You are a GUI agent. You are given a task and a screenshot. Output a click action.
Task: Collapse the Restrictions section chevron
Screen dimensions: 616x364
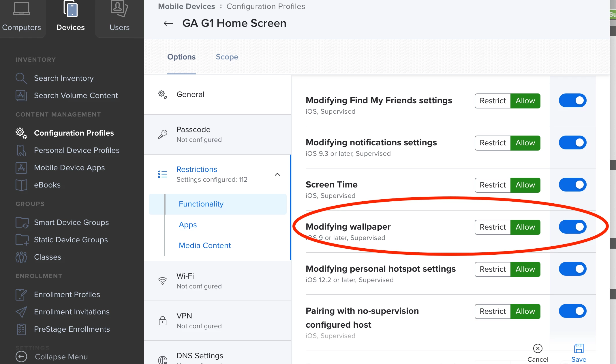point(277,174)
